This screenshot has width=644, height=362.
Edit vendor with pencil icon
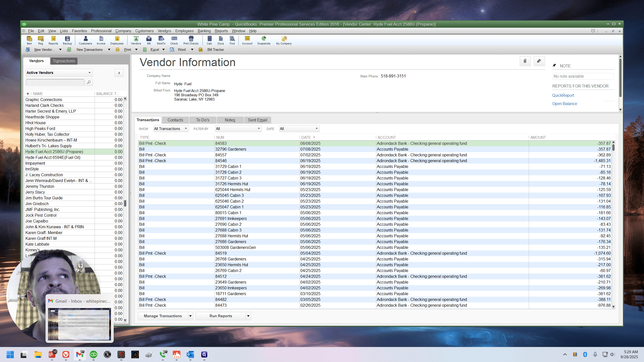coord(539,61)
